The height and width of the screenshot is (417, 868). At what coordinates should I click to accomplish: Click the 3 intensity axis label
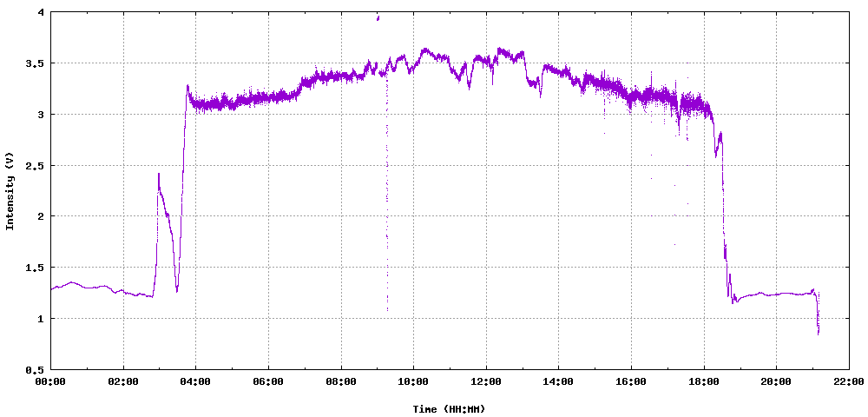pyautogui.click(x=42, y=115)
